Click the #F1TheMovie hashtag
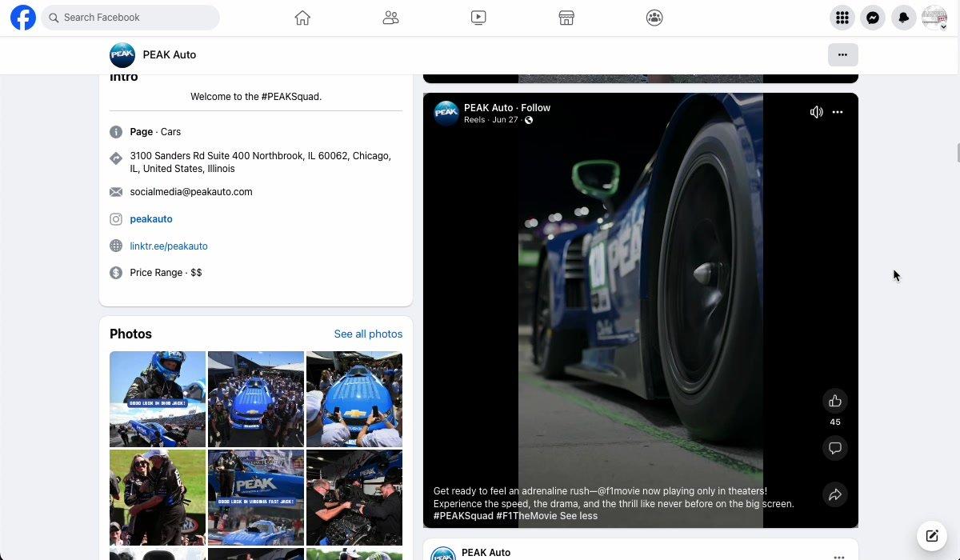The width and height of the screenshot is (960, 560). 526,516
